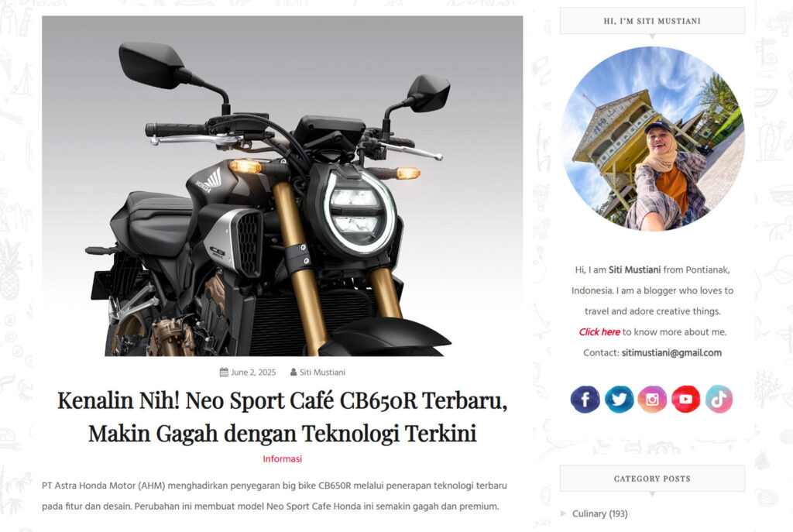The height and width of the screenshot is (532, 793).
Task: Click the 'Click here' about link
Action: coord(599,331)
